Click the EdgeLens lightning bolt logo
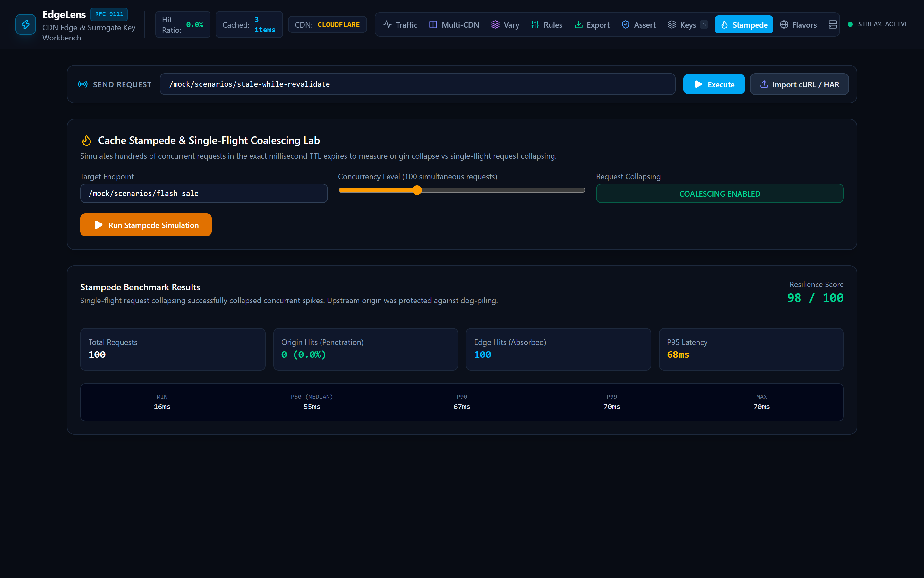 tap(26, 24)
